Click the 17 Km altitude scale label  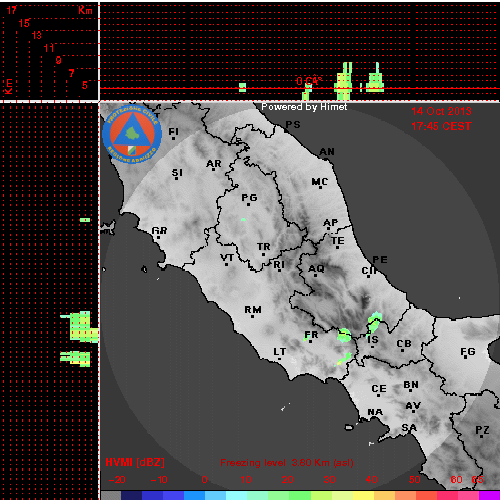point(12,10)
